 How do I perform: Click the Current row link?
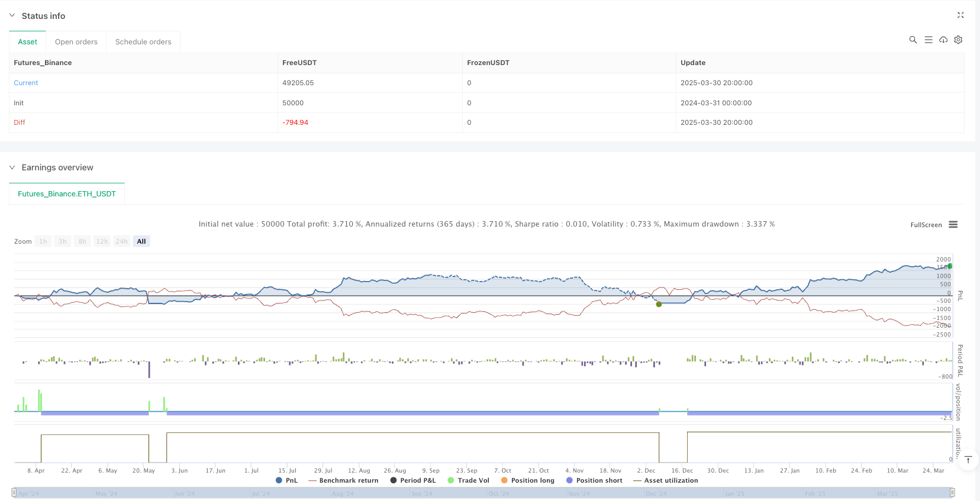[x=26, y=83]
